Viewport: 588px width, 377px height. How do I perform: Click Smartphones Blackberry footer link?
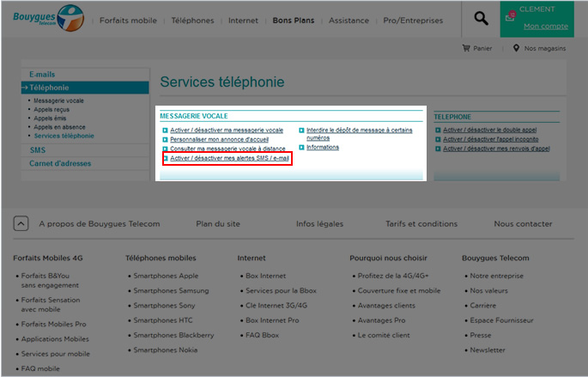(173, 336)
